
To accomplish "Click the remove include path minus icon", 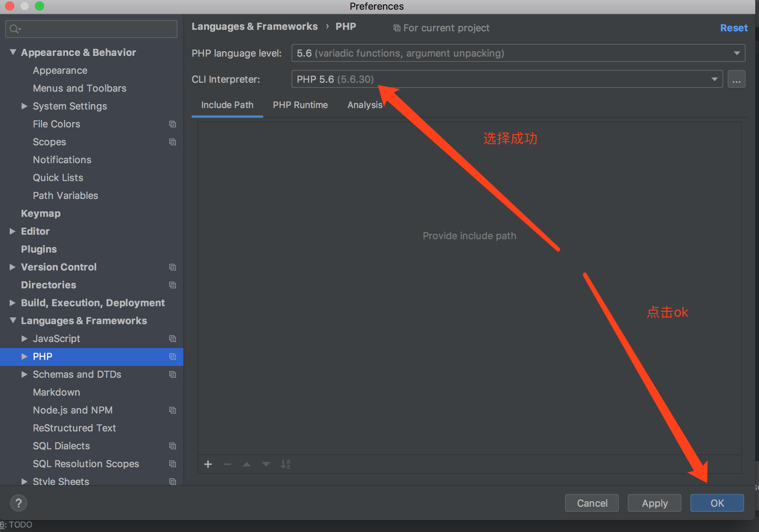I will 227,464.
